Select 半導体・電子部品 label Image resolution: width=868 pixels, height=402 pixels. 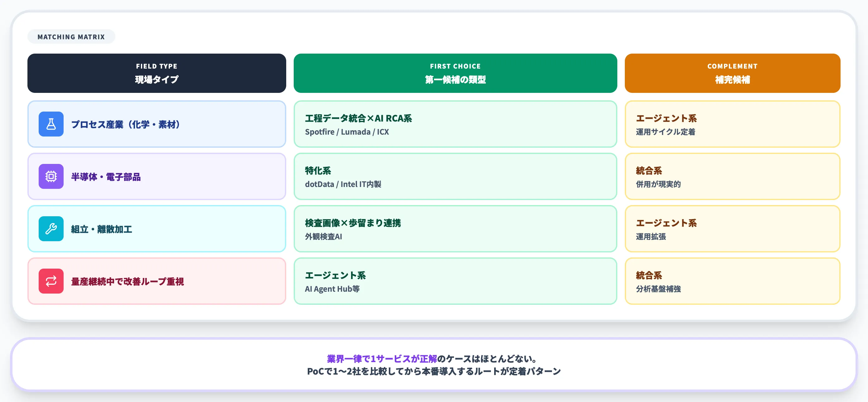click(x=106, y=177)
